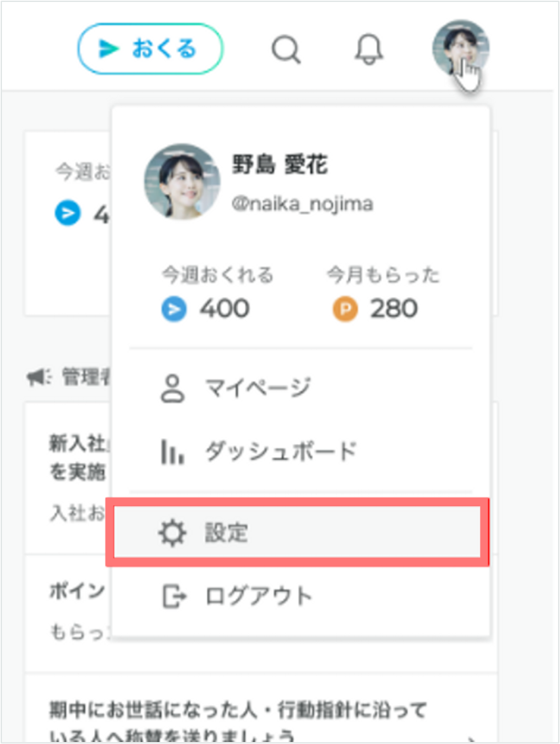
Task: Click the bar chart dashboard icon
Action: pos(172,452)
